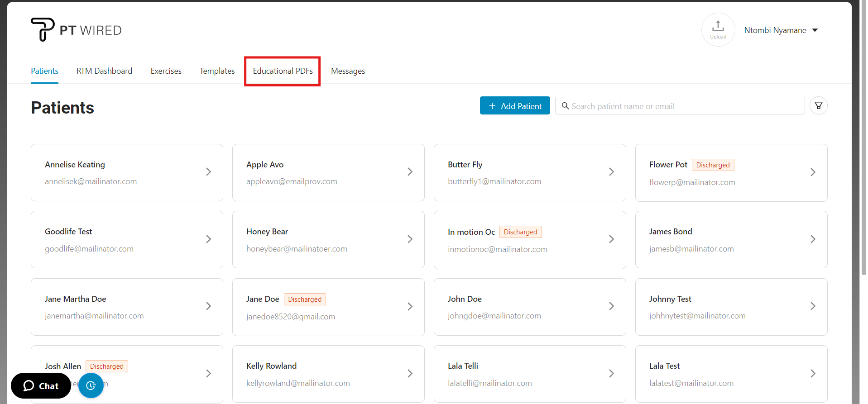Expand Flower Pot patient card arrow
Image resolution: width=868 pixels, height=404 pixels.
813,172
